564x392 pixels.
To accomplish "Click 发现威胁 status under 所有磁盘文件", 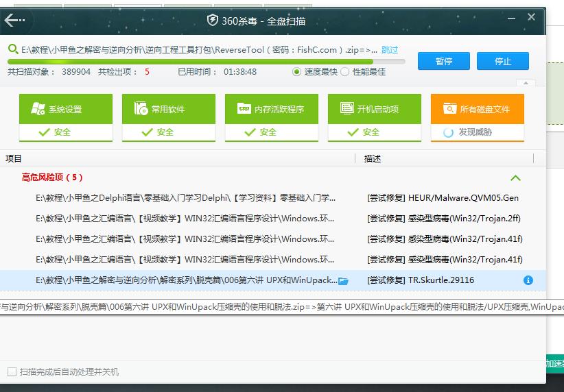I will tap(475, 132).
